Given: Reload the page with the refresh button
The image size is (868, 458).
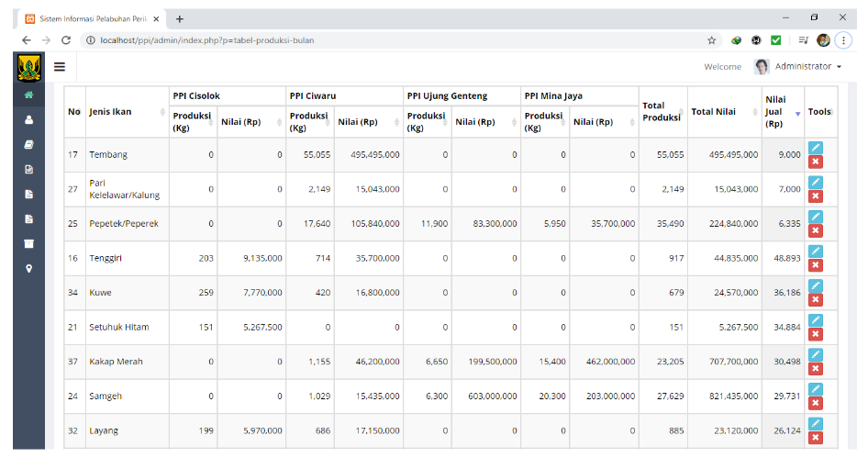Looking at the screenshot, I should point(66,40).
